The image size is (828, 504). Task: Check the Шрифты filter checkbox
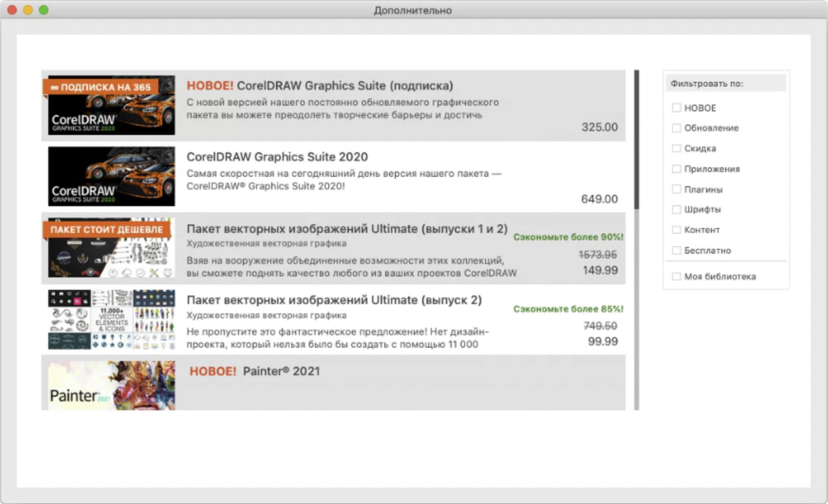coord(676,210)
